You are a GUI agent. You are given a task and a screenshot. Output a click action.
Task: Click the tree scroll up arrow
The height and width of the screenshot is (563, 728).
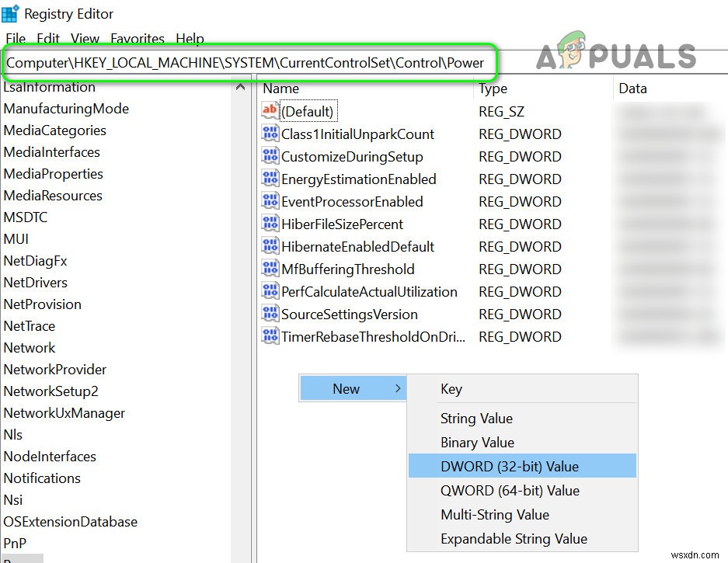[241, 87]
